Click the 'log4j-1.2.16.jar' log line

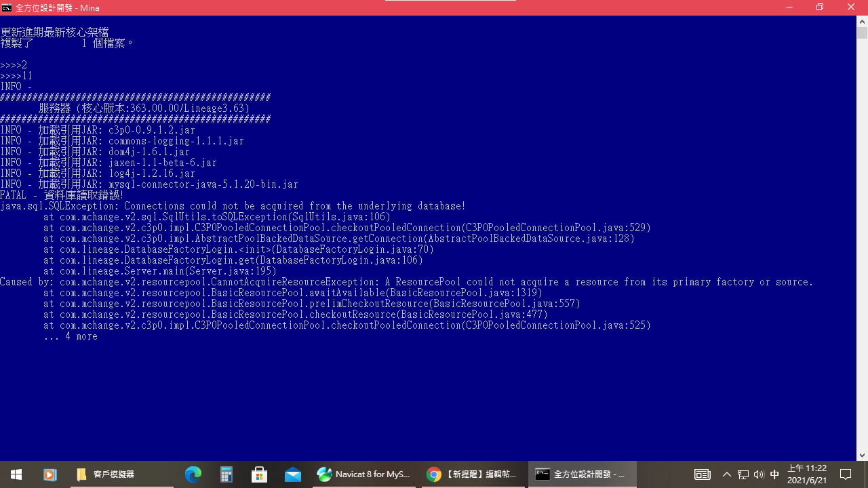pos(98,174)
